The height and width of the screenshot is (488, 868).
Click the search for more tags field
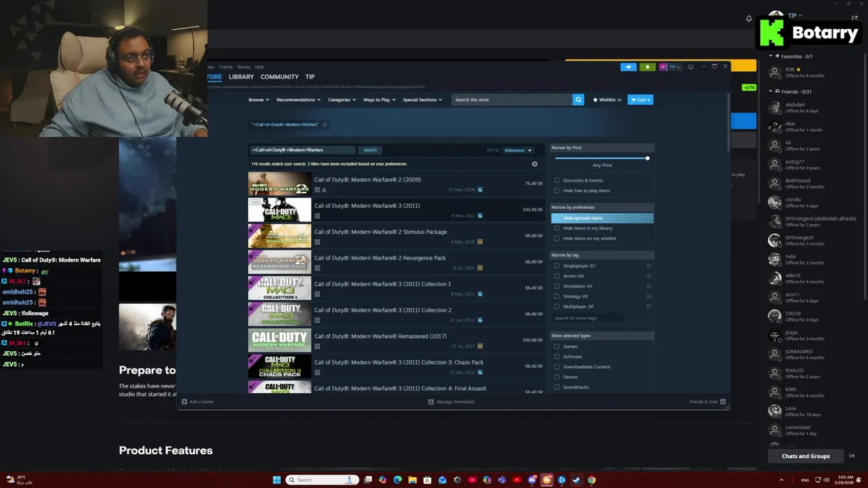coord(587,318)
